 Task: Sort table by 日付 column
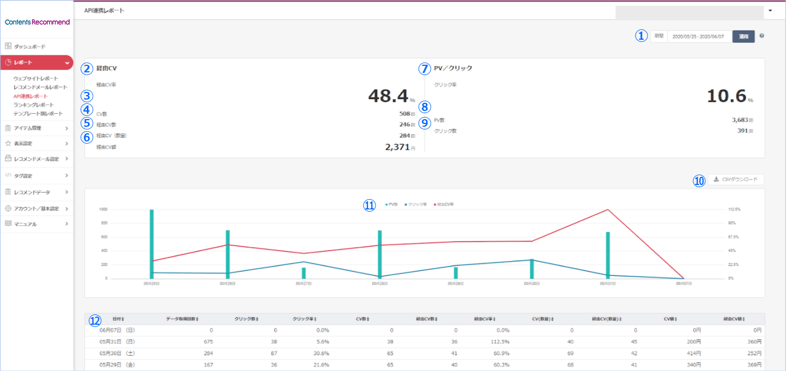pos(119,318)
